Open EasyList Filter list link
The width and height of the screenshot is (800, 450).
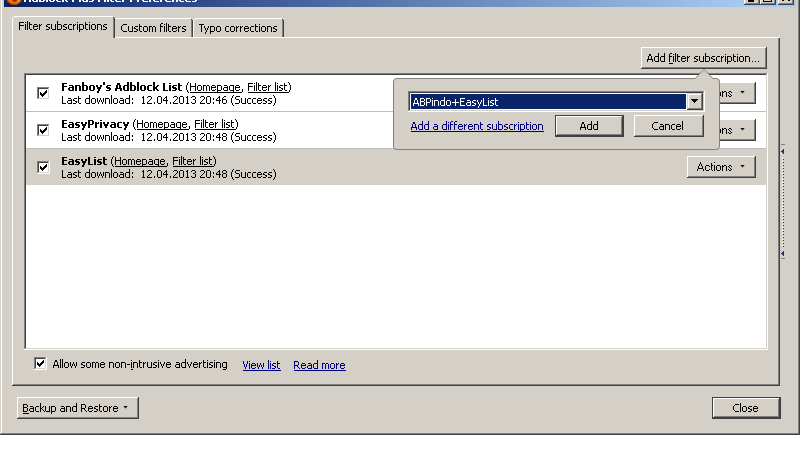click(193, 161)
